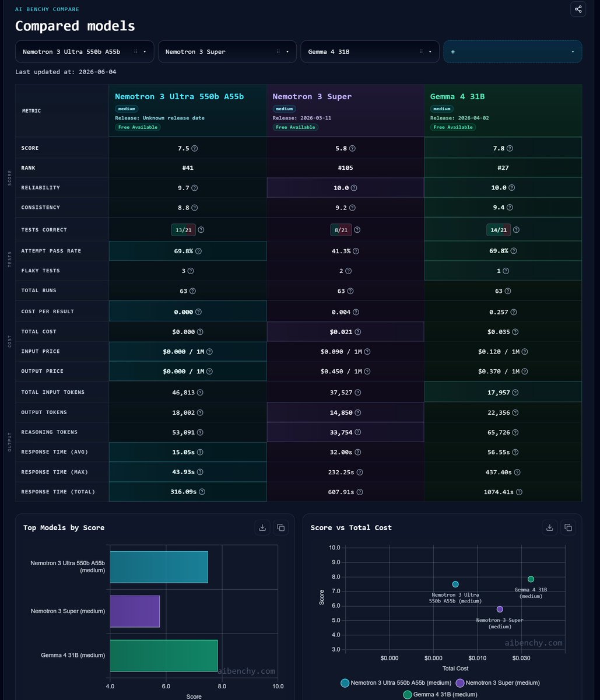Click the COST PER RESULT row label
This screenshot has height=700, width=600.
(x=48, y=311)
